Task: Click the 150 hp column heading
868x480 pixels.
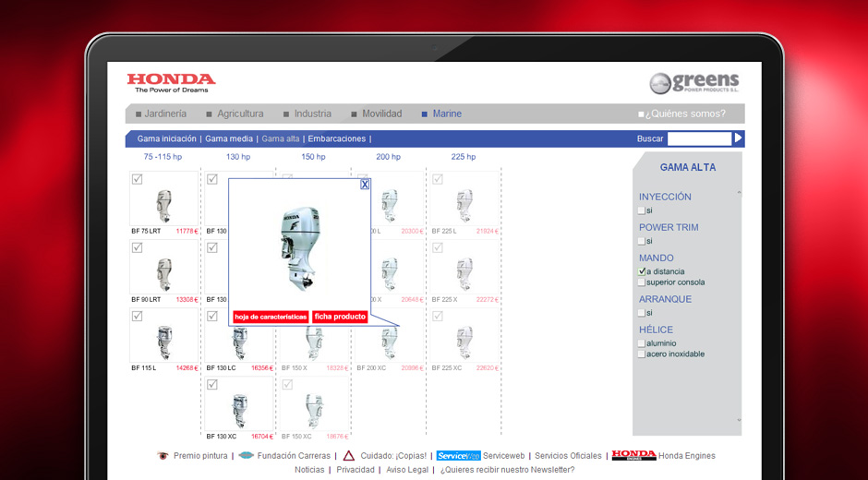Action: point(313,157)
